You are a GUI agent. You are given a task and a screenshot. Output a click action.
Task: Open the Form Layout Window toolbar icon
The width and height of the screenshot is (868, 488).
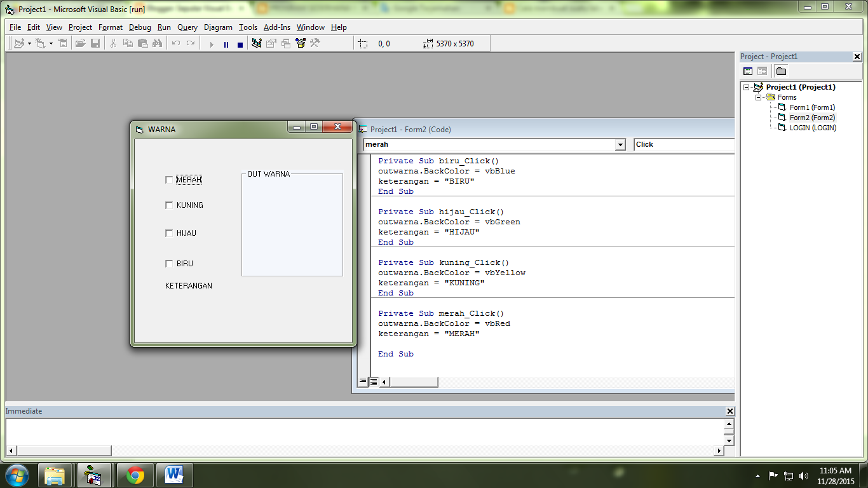click(x=286, y=43)
